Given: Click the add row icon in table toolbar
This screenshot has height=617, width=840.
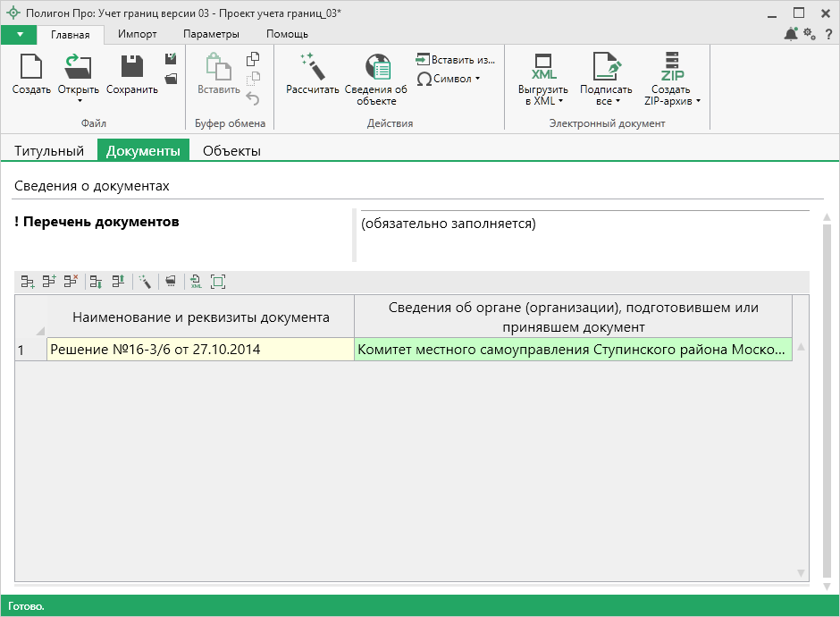Looking at the screenshot, I should click(28, 282).
